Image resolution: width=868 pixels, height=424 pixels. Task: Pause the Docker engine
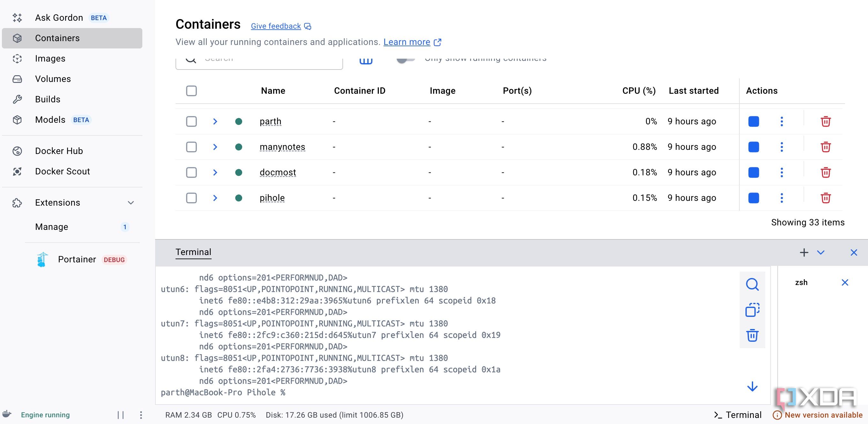tap(121, 415)
